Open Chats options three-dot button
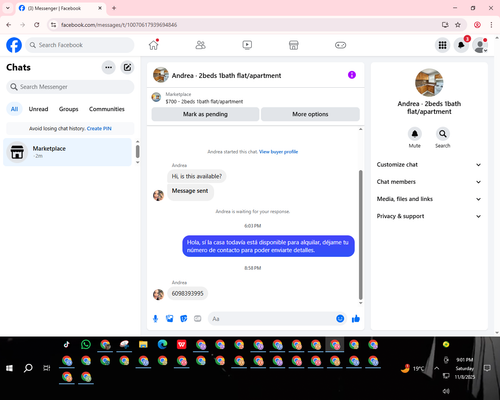Image resolution: width=500 pixels, height=400 pixels. coord(108,67)
